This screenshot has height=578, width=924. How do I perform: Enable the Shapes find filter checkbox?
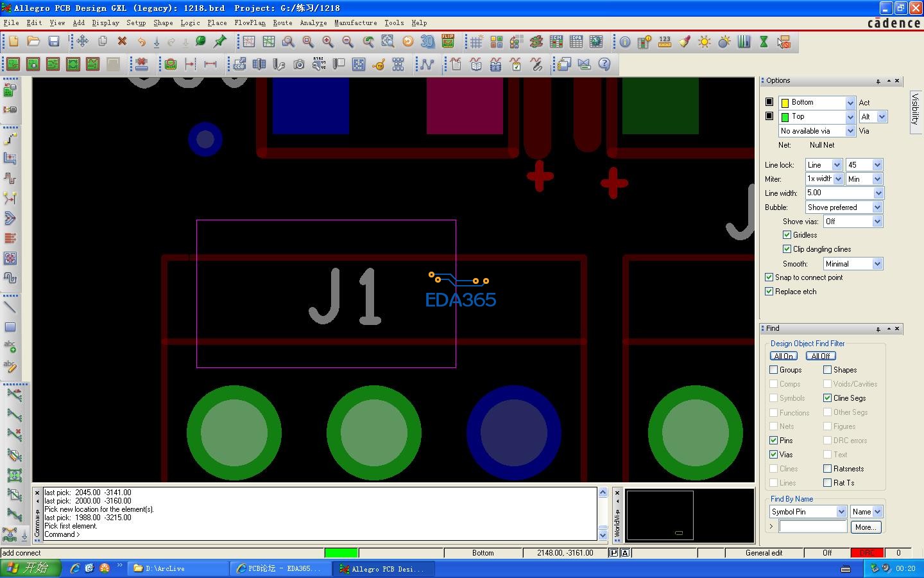827,370
